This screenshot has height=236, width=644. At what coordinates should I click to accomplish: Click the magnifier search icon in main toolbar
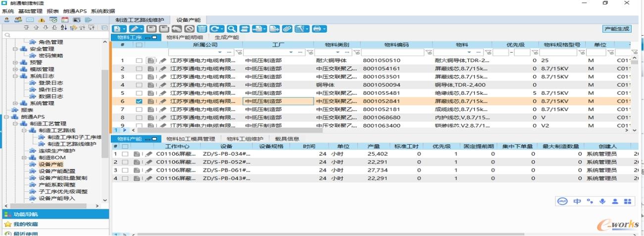point(231,29)
